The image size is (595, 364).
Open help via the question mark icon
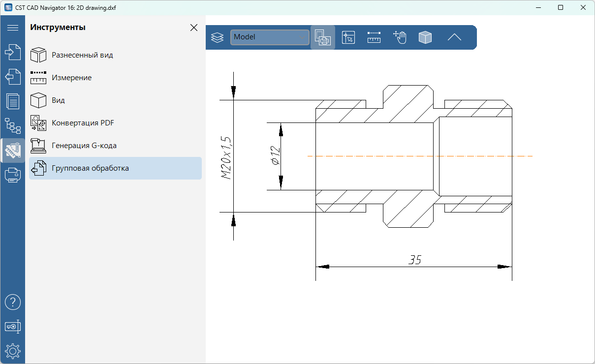12,302
